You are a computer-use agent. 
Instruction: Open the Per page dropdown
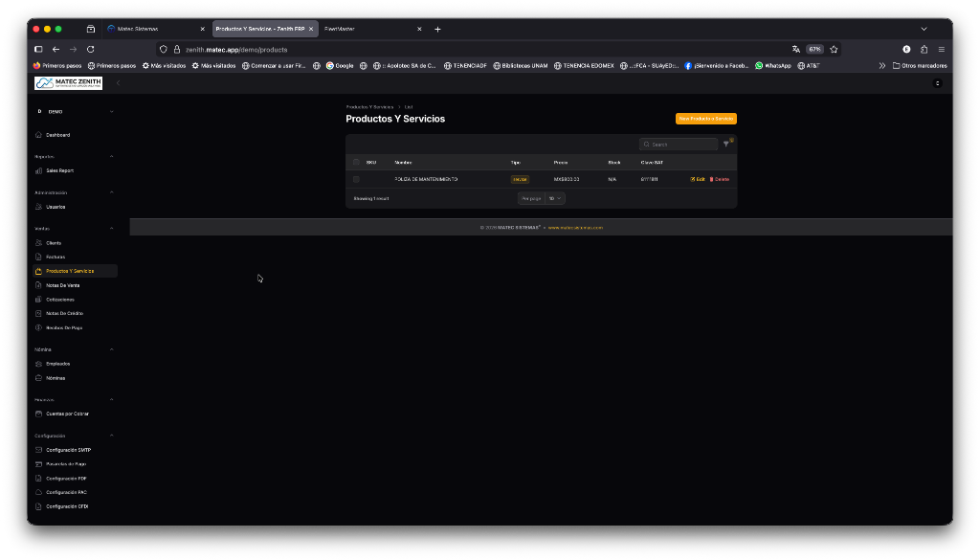[555, 198]
